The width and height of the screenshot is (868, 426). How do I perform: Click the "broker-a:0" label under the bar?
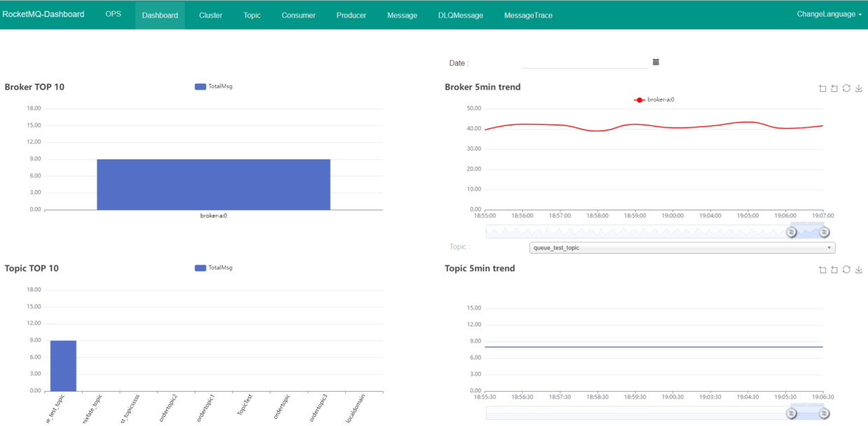pyautogui.click(x=213, y=216)
